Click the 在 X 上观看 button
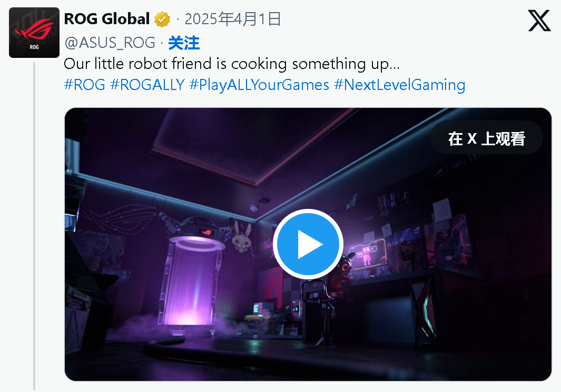This screenshot has width=561, height=392. [x=487, y=138]
